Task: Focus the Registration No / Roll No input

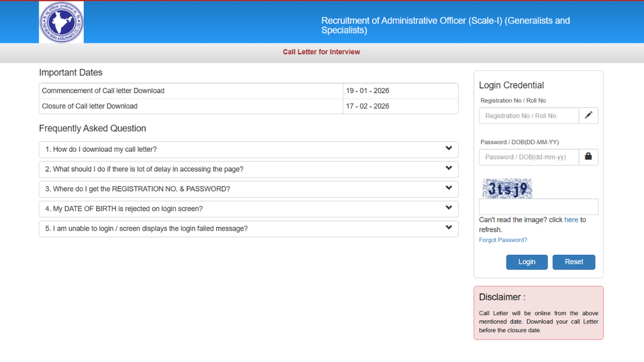Action: tap(529, 116)
